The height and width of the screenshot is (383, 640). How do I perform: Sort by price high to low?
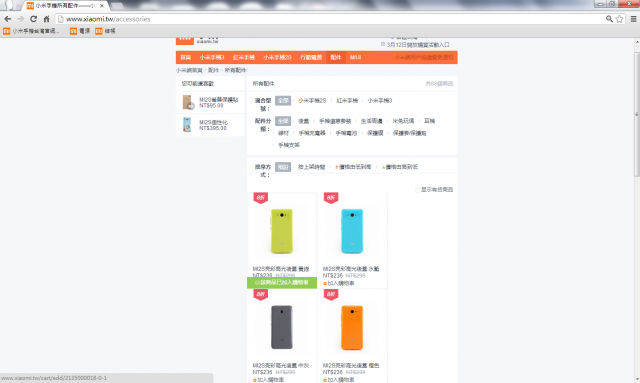[400, 167]
